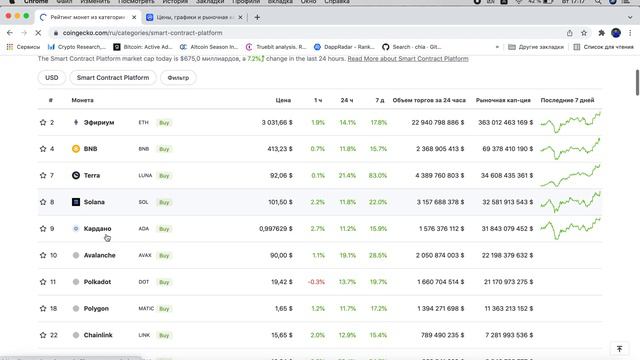
Task: Open Truebit analysis bookmark
Action: point(276,47)
